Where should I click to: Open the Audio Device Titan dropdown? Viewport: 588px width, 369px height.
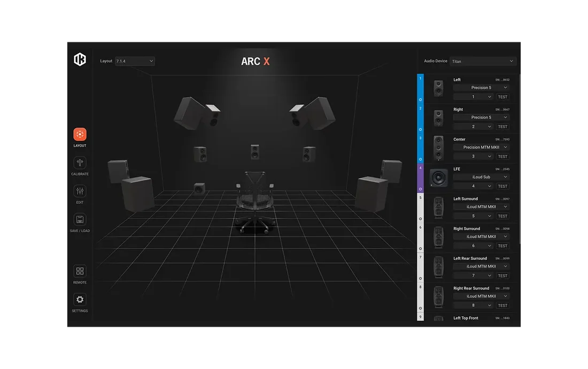click(x=483, y=61)
